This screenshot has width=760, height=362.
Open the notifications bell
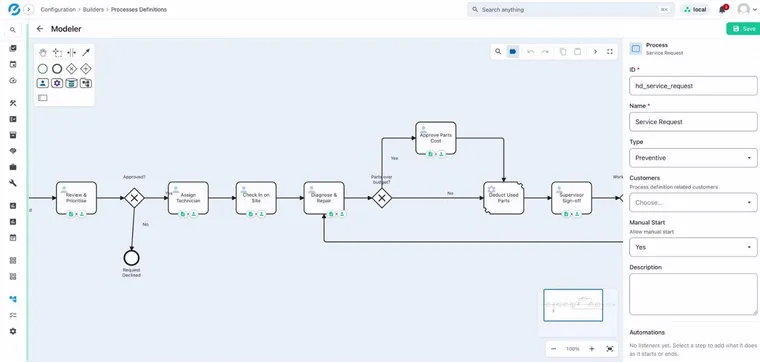click(x=722, y=9)
